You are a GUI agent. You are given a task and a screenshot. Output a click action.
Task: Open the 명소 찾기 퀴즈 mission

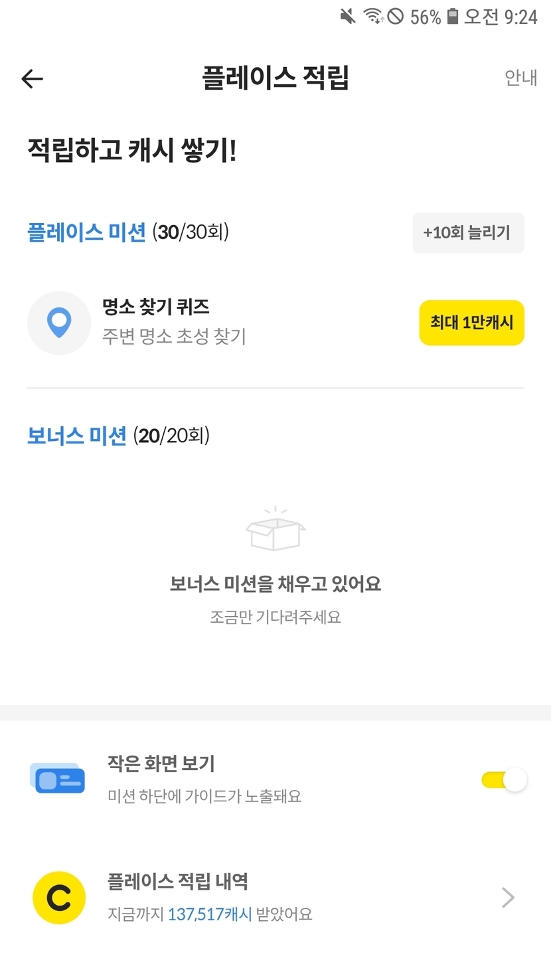pos(156,307)
